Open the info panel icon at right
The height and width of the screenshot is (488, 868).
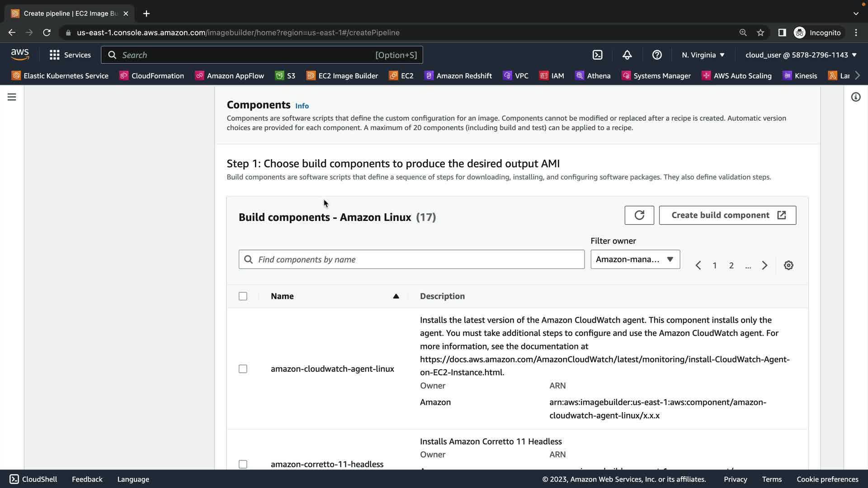(855, 97)
